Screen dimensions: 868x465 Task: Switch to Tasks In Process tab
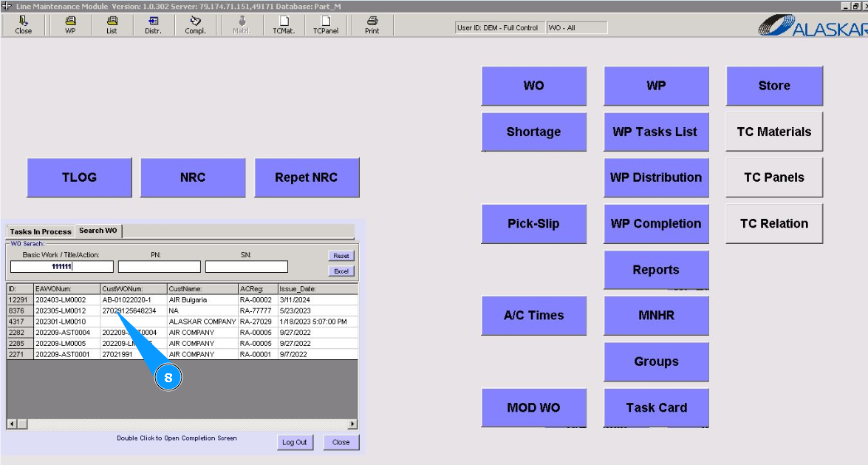[41, 231]
